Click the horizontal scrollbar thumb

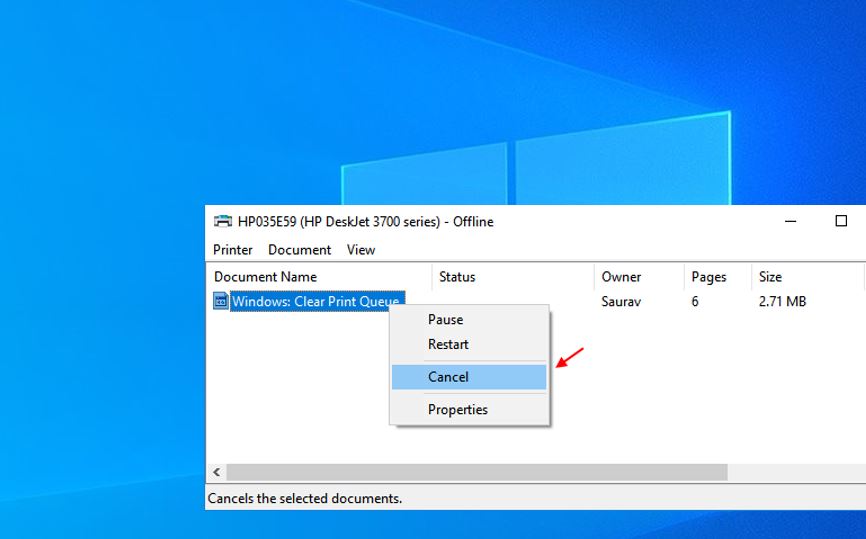pyautogui.click(x=477, y=472)
